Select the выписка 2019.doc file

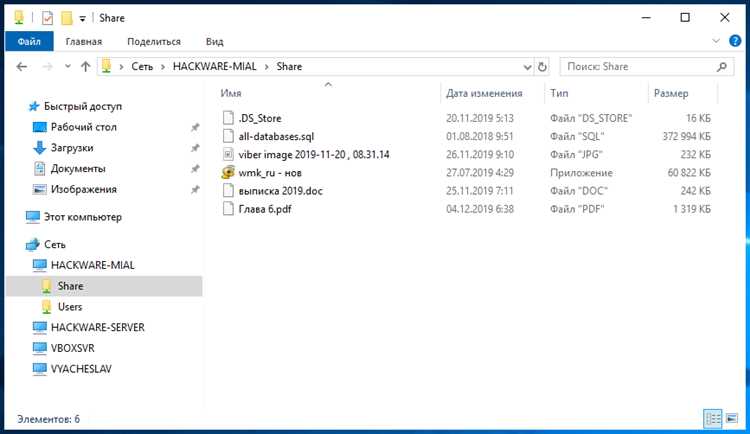280,191
